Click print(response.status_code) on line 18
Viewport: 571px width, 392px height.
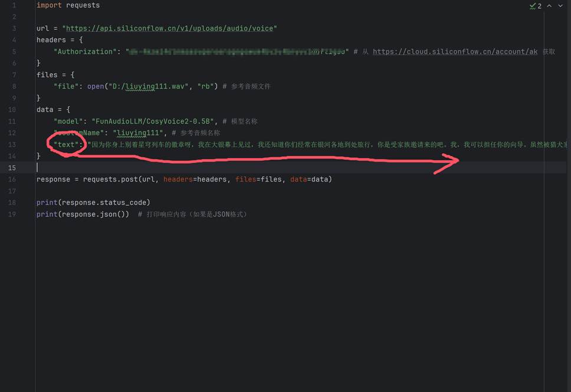pos(93,203)
